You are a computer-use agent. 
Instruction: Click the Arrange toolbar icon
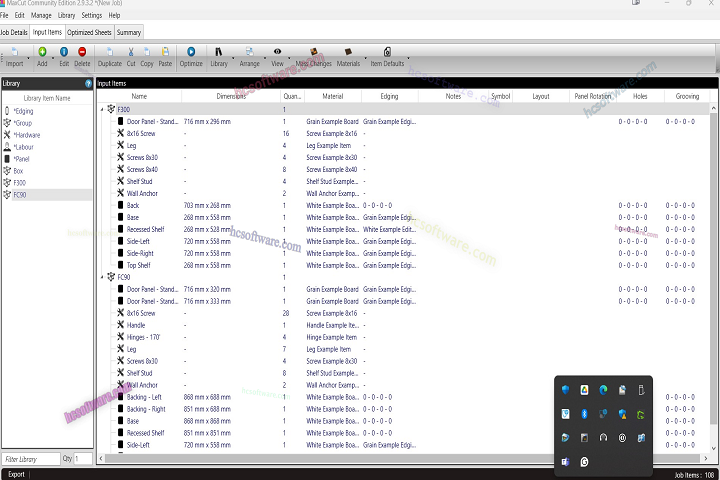coord(249,57)
